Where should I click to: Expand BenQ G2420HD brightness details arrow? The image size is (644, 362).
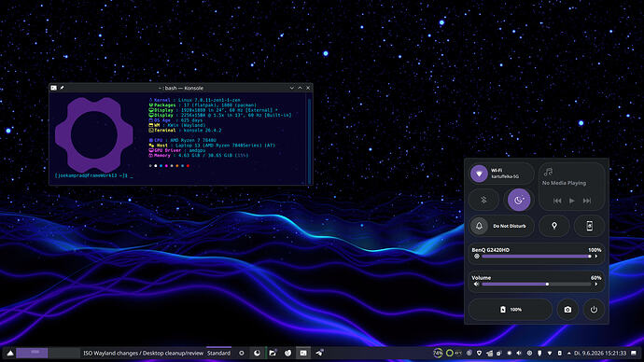[x=596, y=257]
